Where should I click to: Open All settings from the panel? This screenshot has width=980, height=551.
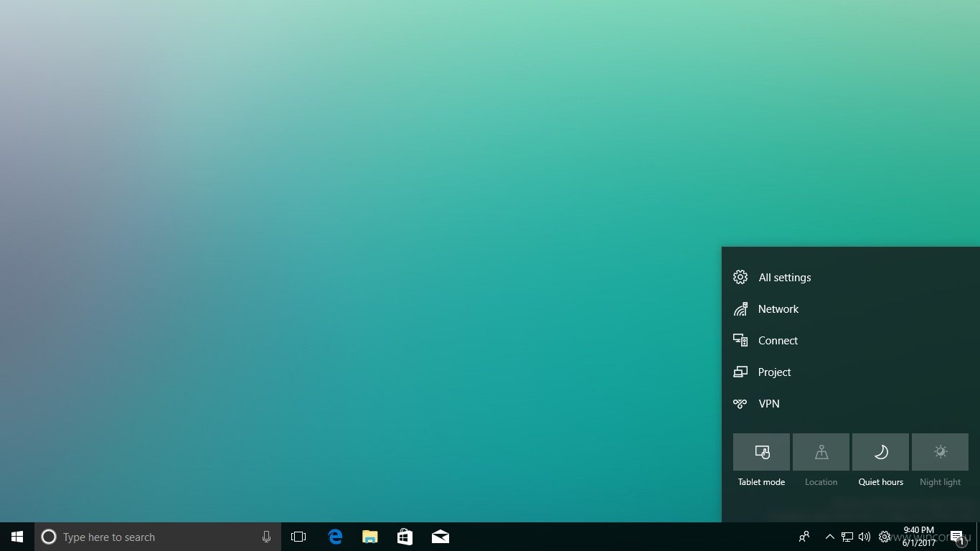pyautogui.click(x=850, y=278)
